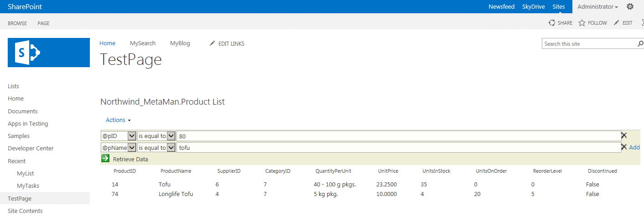Screen dimensions: 644x223
Task: Click the 5 kg pkg. quantity cell
Action: [x=326, y=194]
